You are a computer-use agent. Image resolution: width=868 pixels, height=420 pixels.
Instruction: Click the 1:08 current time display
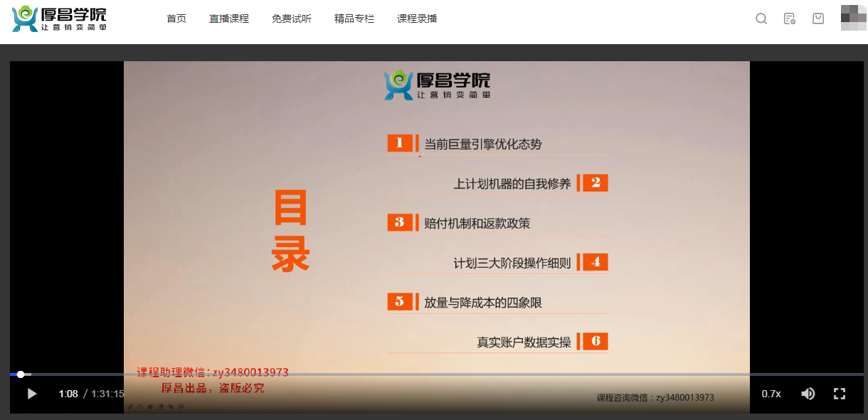coord(68,394)
